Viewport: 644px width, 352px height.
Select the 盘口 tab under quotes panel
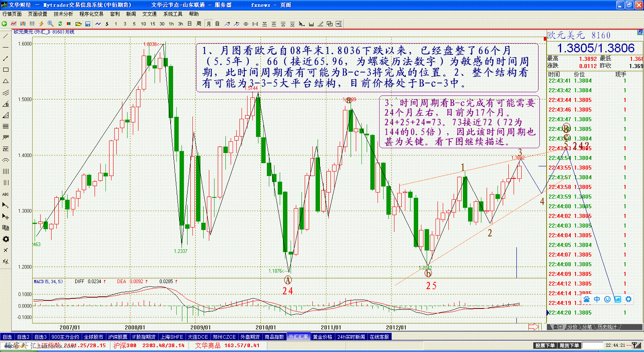[x=558, y=327]
